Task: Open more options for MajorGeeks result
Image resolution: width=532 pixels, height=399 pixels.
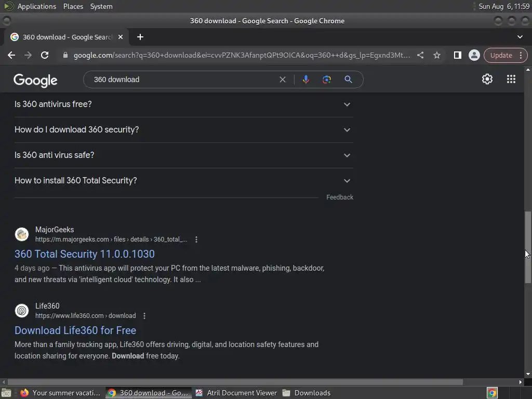Action: (196, 240)
